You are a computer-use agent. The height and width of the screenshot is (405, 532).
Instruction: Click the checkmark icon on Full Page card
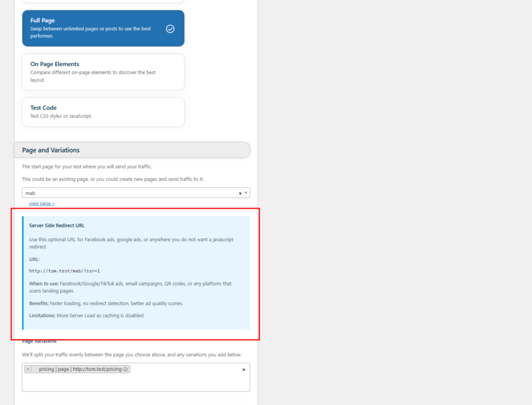170,29
